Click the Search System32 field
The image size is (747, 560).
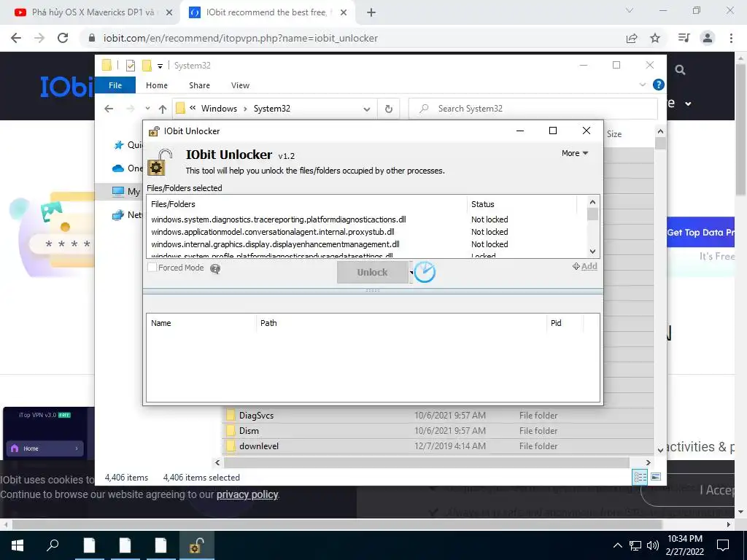tap(533, 109)
